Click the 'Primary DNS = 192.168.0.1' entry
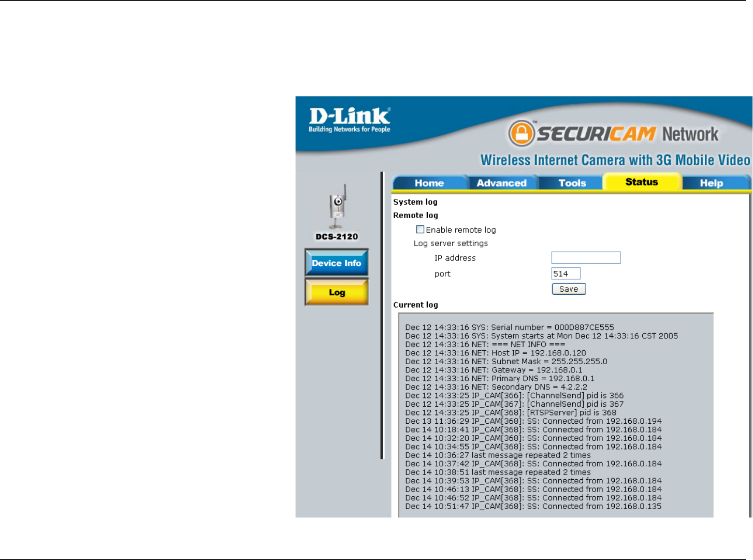This screenshot has height=560, width=753. point(500,379)
